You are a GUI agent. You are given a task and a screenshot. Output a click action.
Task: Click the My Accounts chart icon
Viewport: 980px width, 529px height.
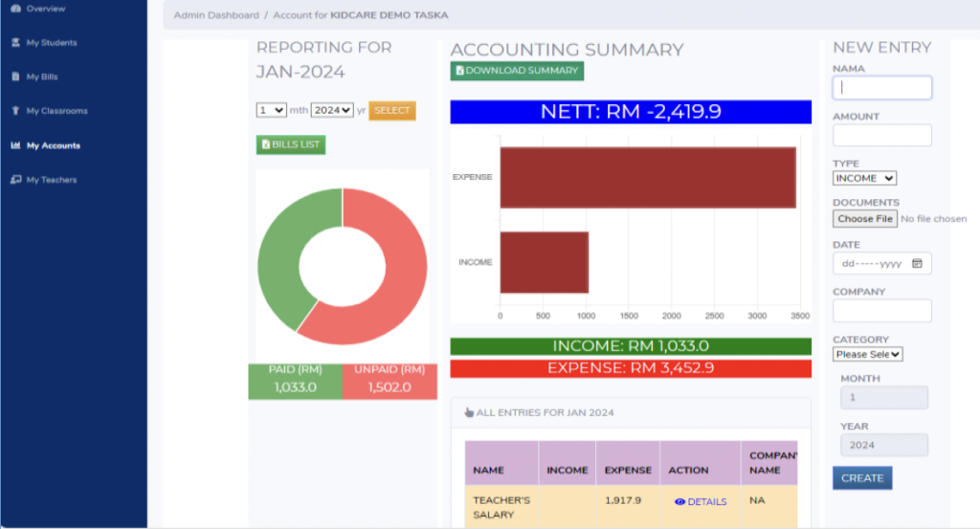[x=15, y=145]
